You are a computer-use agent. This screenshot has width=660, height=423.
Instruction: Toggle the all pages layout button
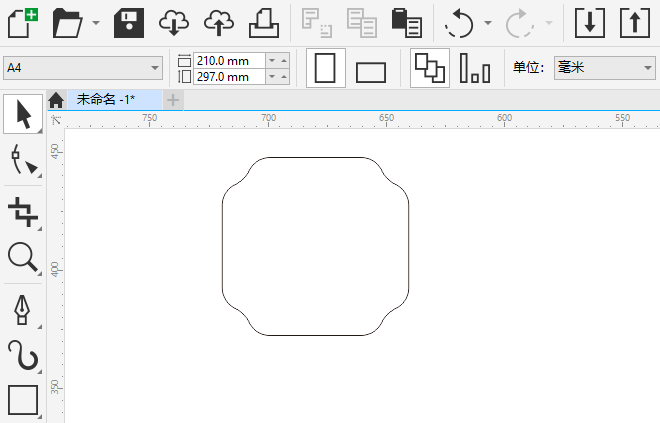(x=430, y=68)
